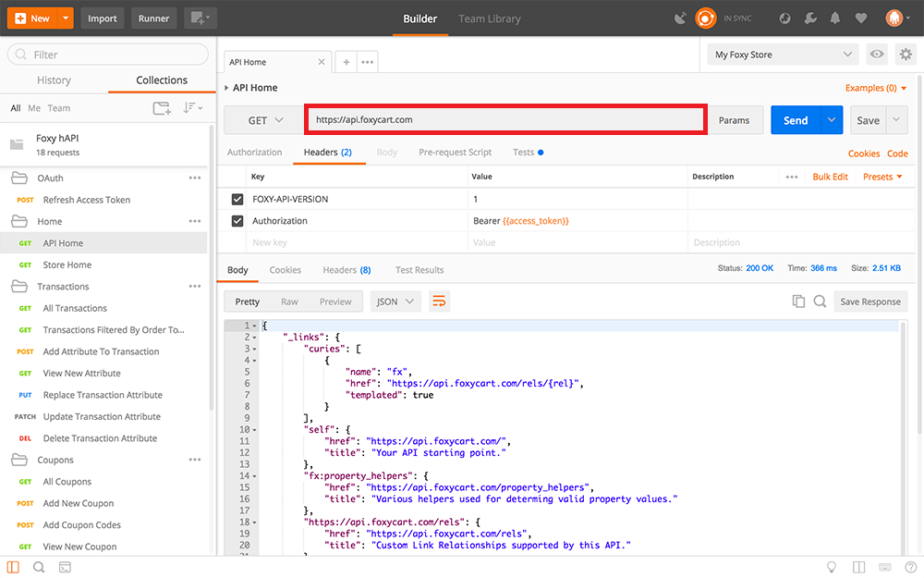The height and width of the screenshot is (578, 924).
Task: Click the orange sync status icon
Action: [705, 18]
